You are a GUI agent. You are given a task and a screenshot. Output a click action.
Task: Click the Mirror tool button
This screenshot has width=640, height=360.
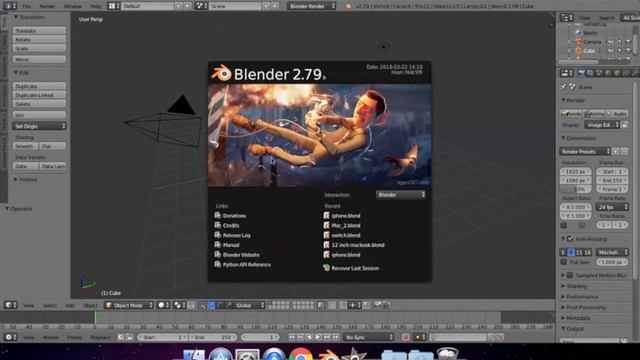coord(39,60)
